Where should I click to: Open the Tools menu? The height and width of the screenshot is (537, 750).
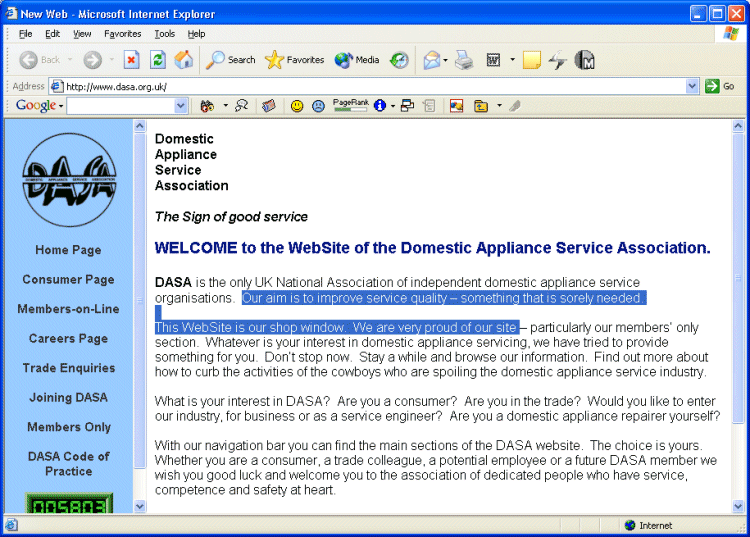click(x=165, y=34)
